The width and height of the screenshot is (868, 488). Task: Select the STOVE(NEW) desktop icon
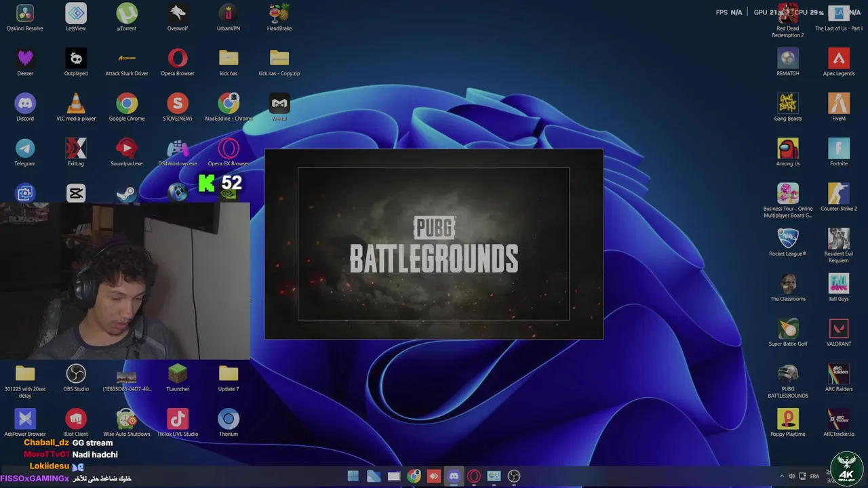click(178, 108)
